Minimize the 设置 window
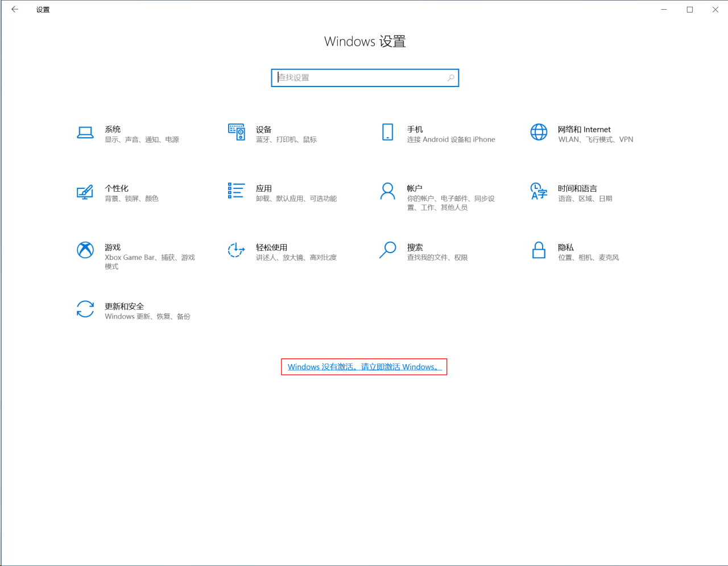The width and height of the screenshot is (728, 566). 664,9
